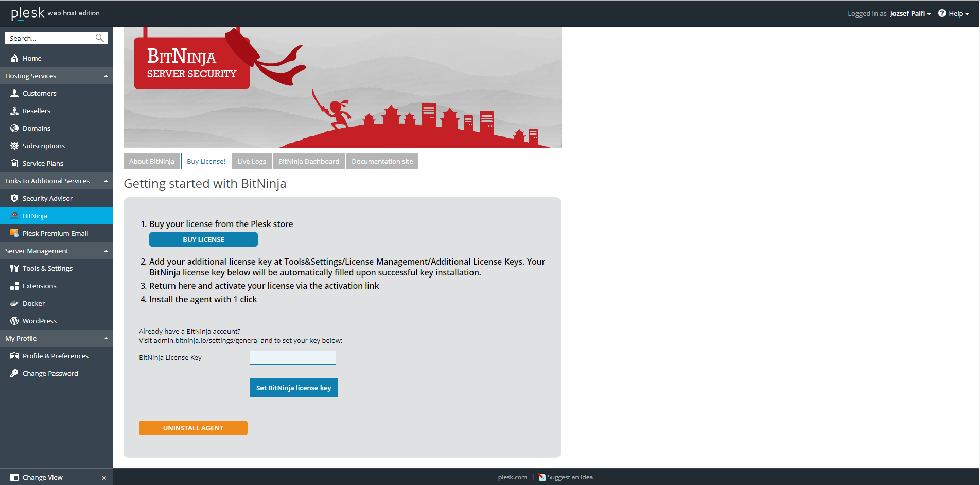Click the BitNinja ninja icon in sidebar
980x485 pixels.
pyautogui.click(x=14, y=216)
